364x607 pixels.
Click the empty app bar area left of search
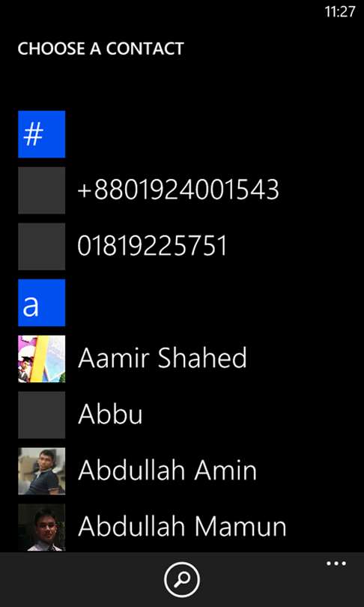click(x=81, y=579)
